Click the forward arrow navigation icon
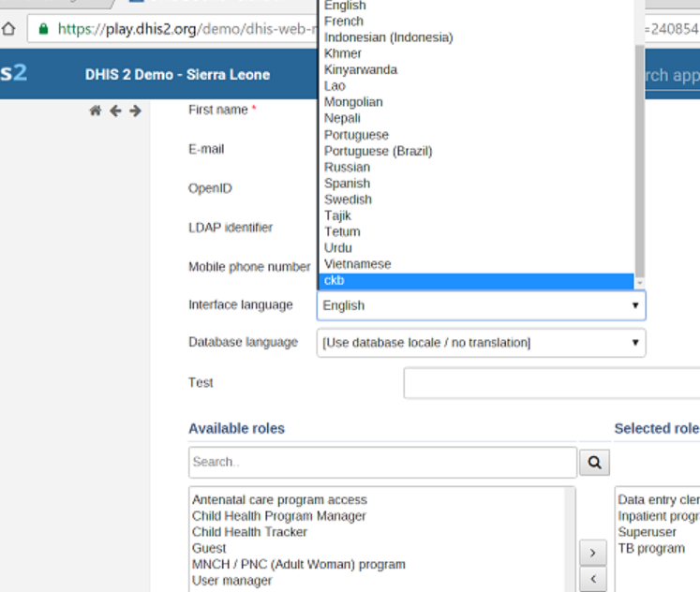Screen dimensions: 700x592 (135, 111)
